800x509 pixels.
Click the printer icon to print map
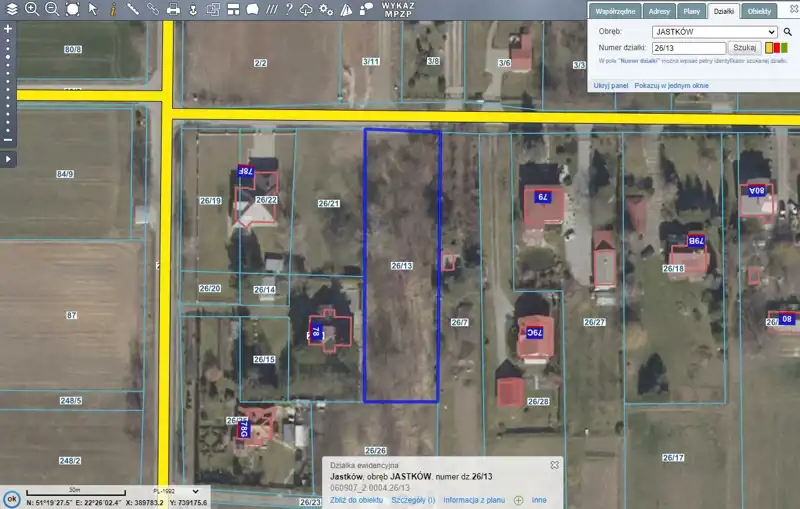(x=173, y=9)
